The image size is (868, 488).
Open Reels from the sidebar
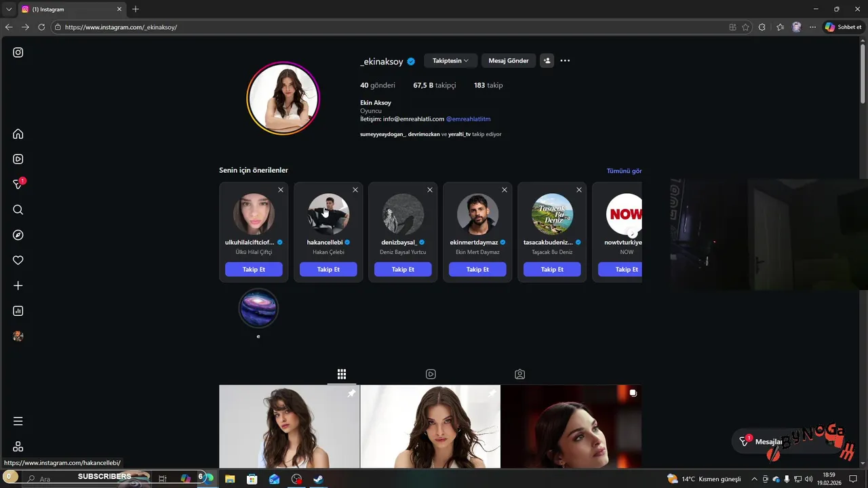click(18, 159)
